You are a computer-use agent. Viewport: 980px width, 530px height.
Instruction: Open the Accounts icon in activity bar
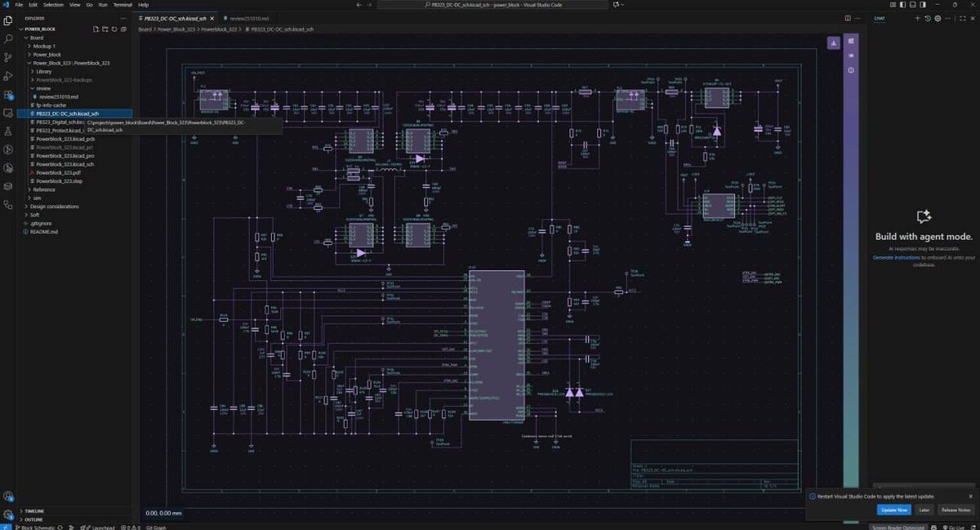click(8, 496)
